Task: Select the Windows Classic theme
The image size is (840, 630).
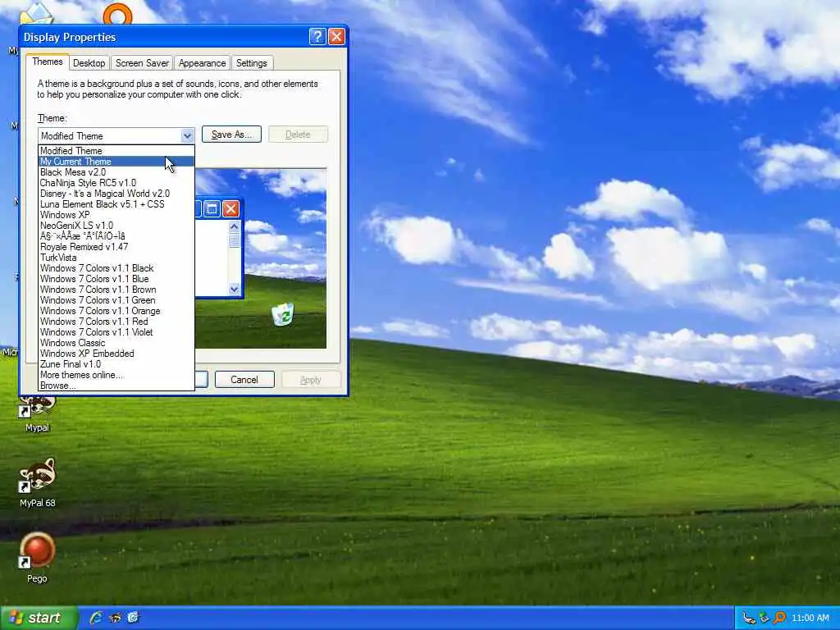Action: pyautogui.click(x=116, y=343)
